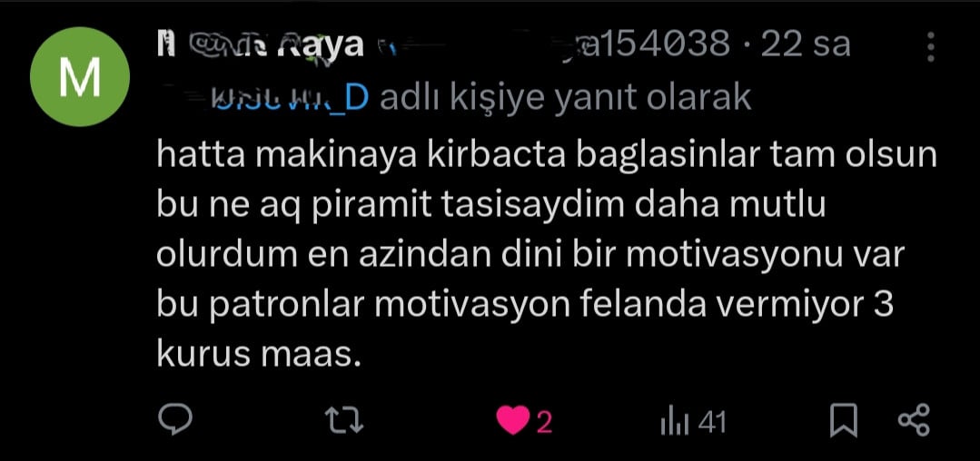Viewport: 980px width, 461px height.
Task: Open the blue mentioned user ending _D
Action: [291, 98]
